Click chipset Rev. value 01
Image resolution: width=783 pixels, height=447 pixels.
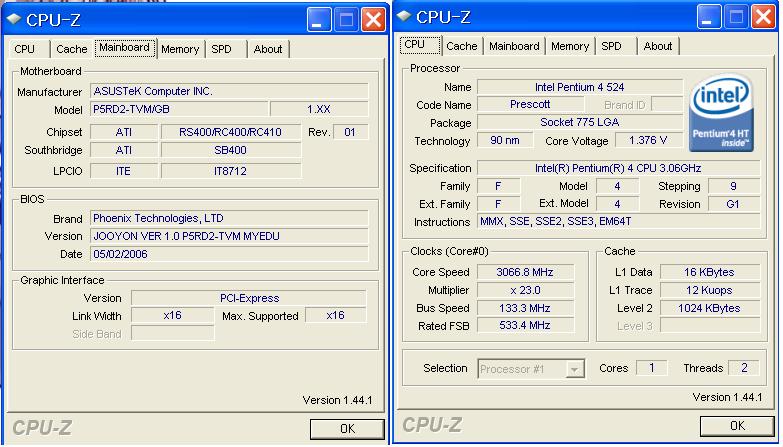tap(350, 132)
